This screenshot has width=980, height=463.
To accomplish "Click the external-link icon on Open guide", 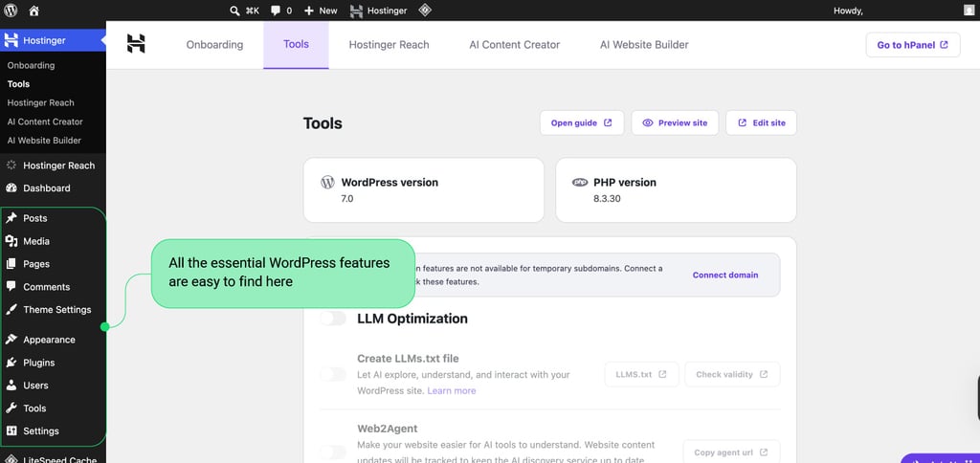I will [x=608, y=123].
